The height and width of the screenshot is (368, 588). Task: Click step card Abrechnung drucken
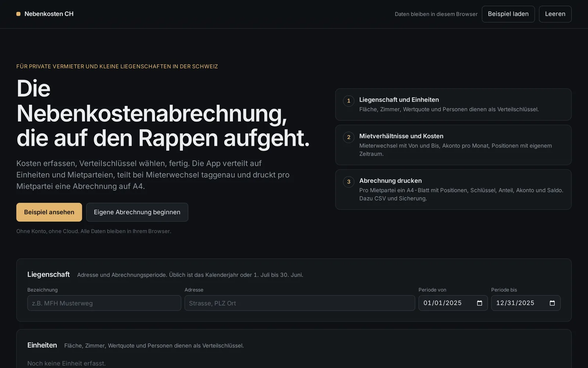453,190
